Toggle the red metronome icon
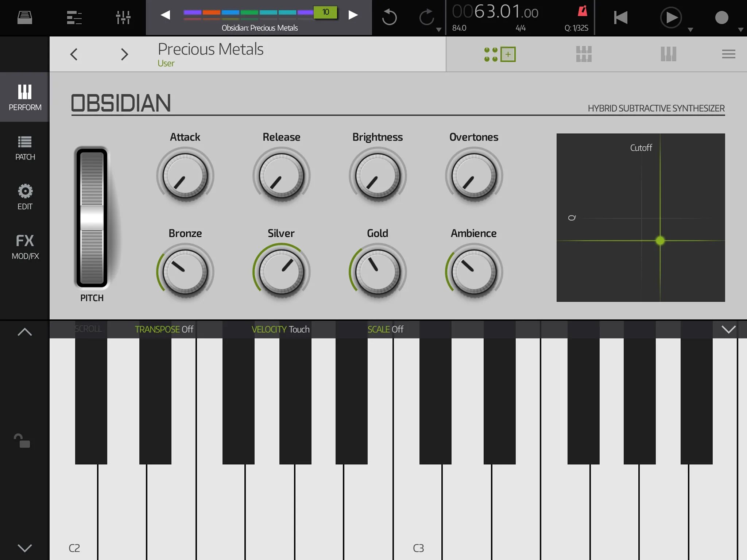Image resolution: width=747 pixels, height=560 pixels. (582, 11)
